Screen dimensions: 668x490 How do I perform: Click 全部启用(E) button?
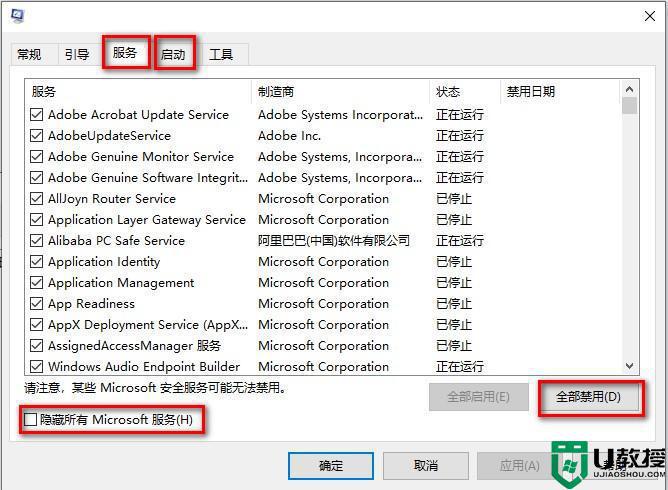(478, 397)
